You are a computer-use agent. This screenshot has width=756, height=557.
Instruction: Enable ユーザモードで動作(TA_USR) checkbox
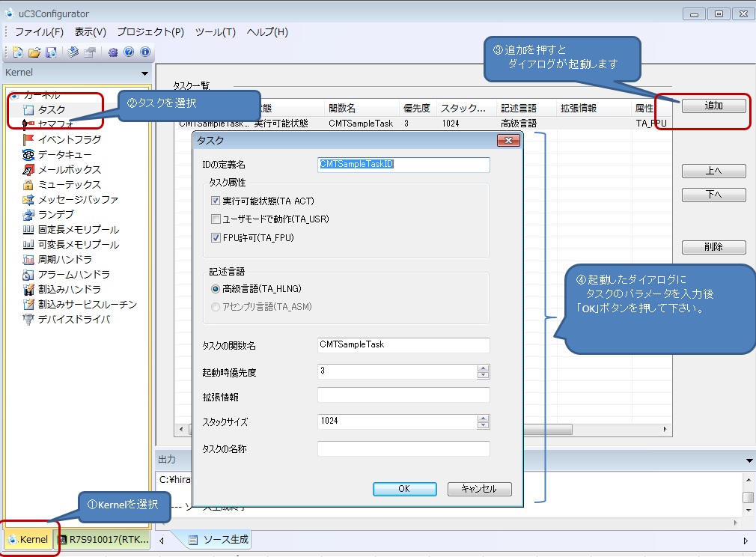(x=216, y=219)
